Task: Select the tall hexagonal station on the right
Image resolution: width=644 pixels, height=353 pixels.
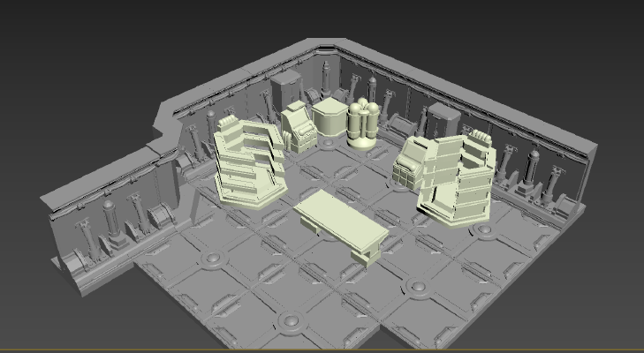Action: pyautogui.click(x=458, y=181)
